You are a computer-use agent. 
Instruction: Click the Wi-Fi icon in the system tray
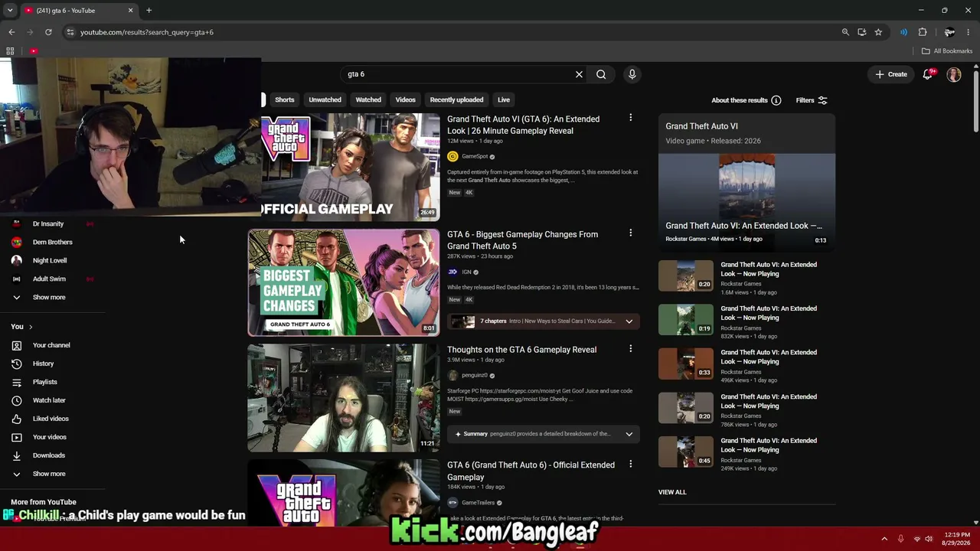(x=916, y=540)
